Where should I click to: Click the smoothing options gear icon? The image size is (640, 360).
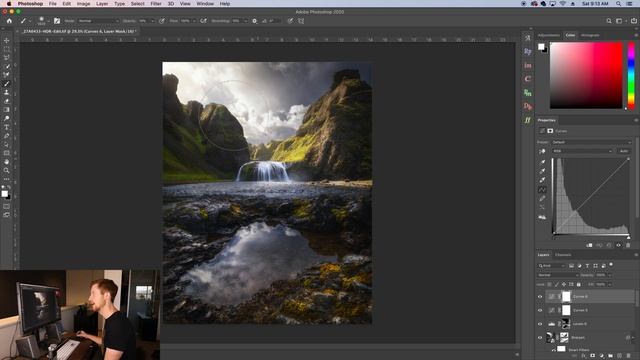click(x=255, y=21)
